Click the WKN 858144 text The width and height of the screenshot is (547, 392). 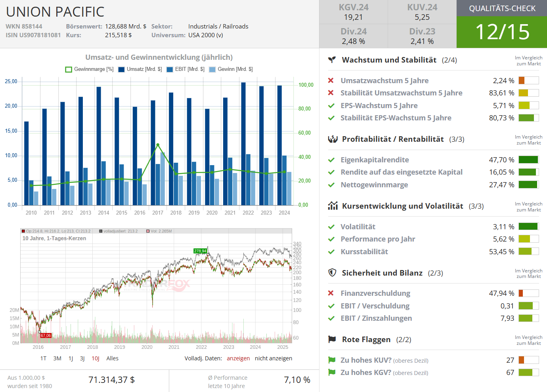(x=24, y=27)
